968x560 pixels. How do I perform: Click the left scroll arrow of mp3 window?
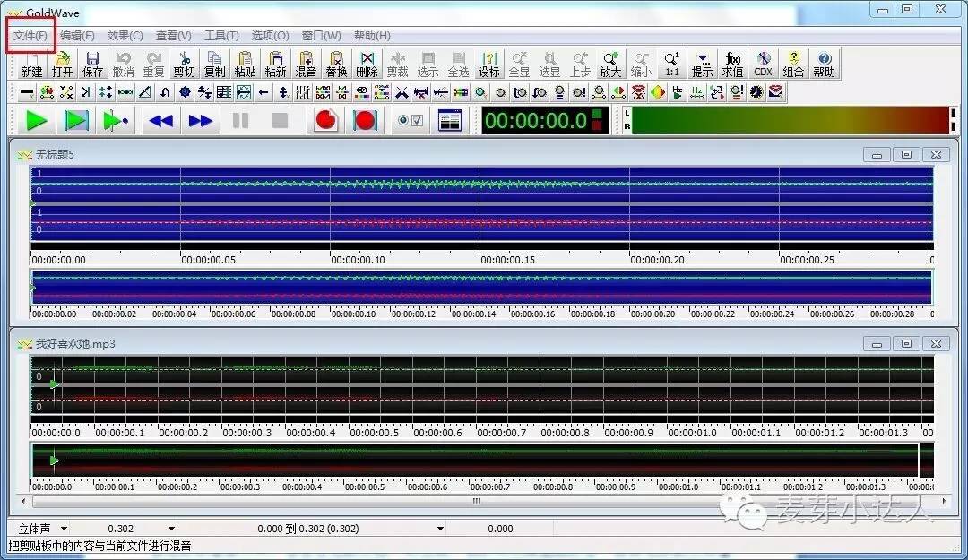23,502
